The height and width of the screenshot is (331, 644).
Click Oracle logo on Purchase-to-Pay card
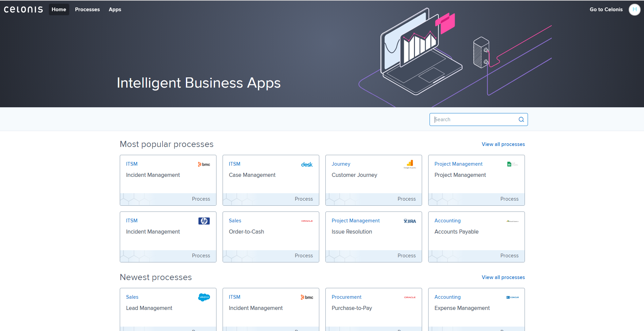point(410,297)
